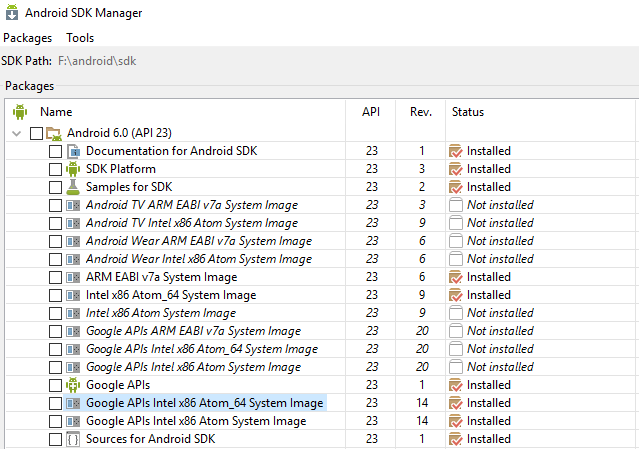Select the Google APIs Intel x86 Atom_64 row

[204, 403]
